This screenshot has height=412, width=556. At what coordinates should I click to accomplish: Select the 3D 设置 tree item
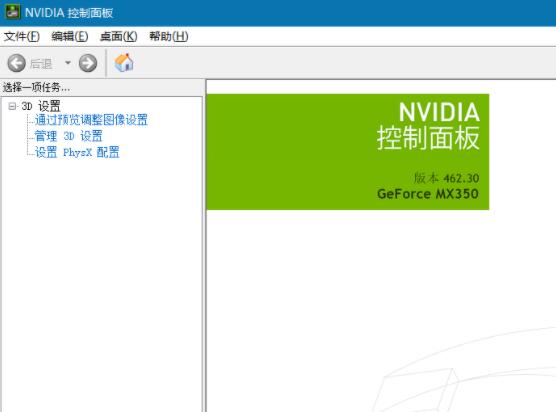pyautogui.click(x=41, y=106)
